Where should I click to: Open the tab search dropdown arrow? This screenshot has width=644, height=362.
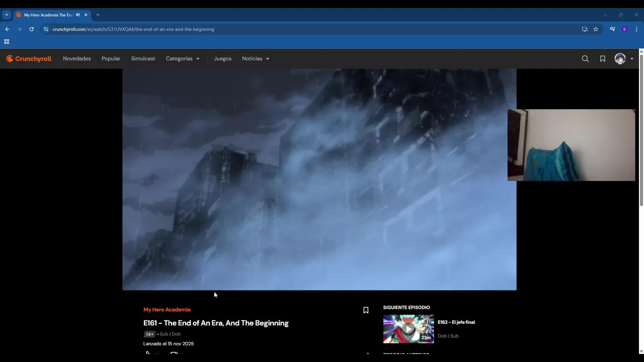point(7,15)
